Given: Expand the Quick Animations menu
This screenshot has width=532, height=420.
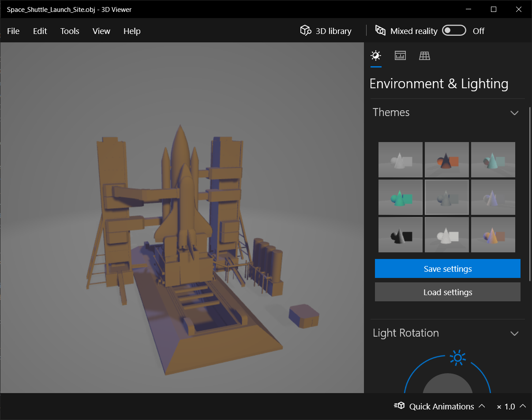Looking at the screenshot, I should coord(482,406).
